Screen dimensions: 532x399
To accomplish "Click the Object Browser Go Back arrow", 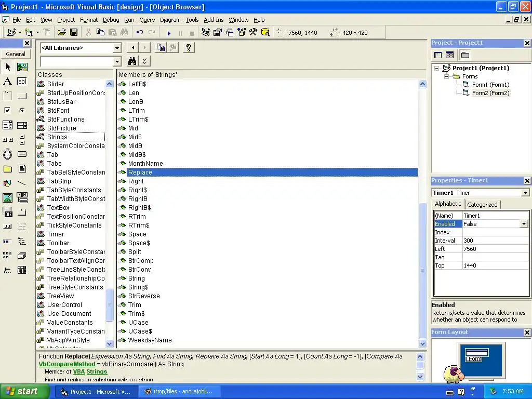I will pos(132,47).
